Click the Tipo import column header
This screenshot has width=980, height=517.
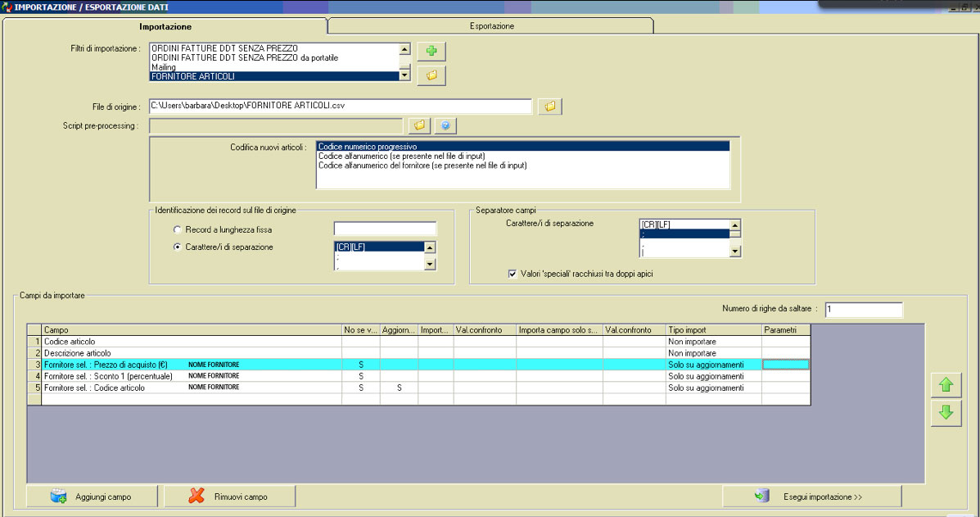click(x=714, y=330)
